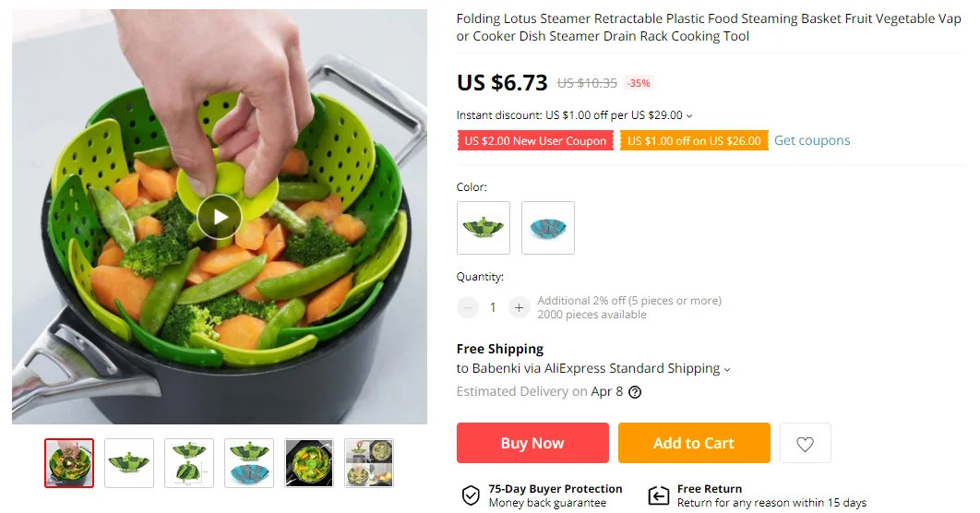980x513 pixels.
Task: Click the Add to Cart button
Action: [694, 443]
